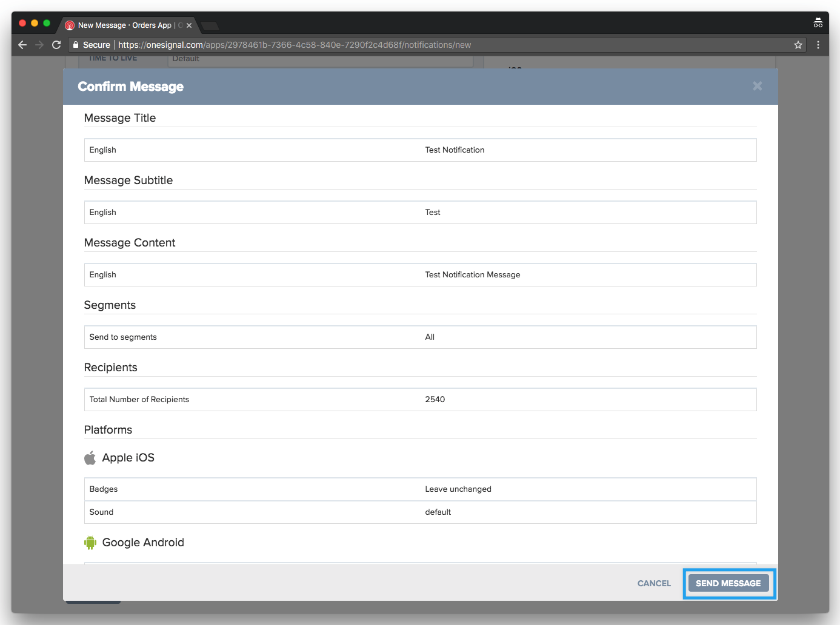
Task: Click the Apple iOS logo icon
Action: click(x=90, y=458)
